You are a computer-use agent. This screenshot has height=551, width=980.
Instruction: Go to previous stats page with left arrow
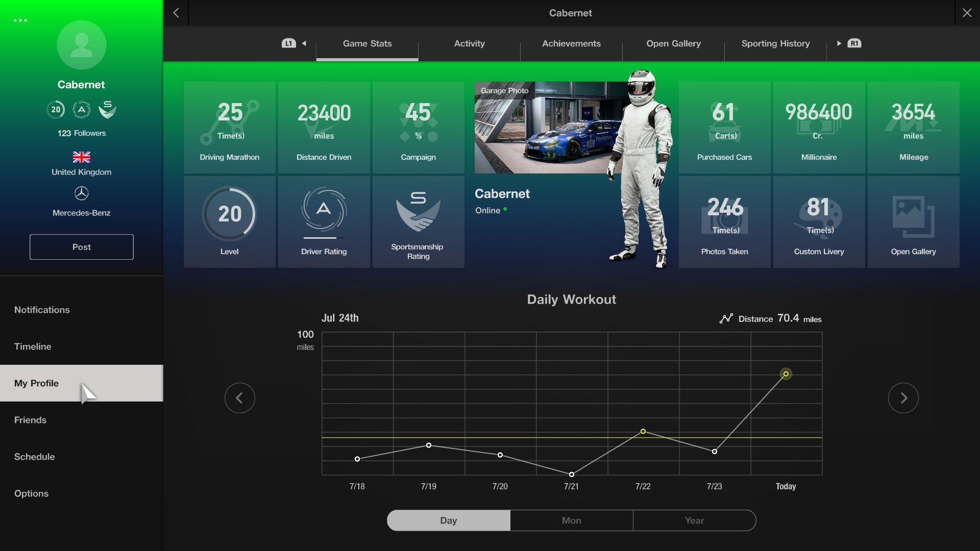pyautogui.click(x=239, y=397)
